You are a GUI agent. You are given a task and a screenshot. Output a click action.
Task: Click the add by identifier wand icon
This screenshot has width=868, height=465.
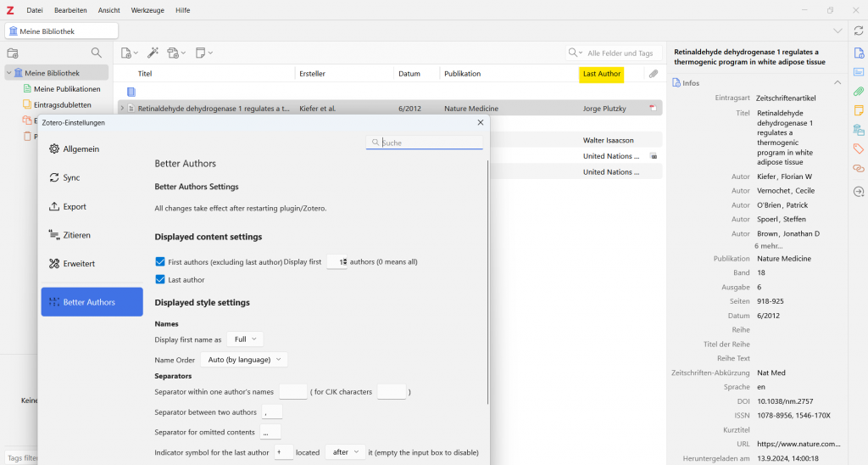(x=153, y=53)
